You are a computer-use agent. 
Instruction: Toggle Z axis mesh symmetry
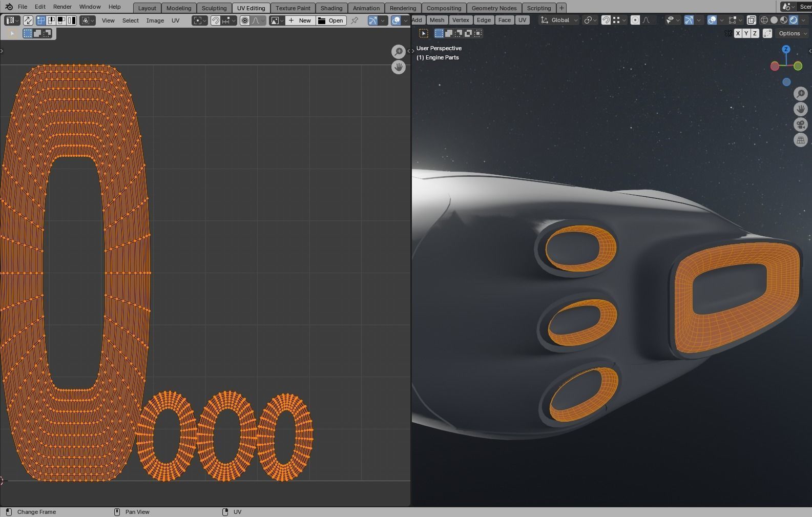[755, 33]
